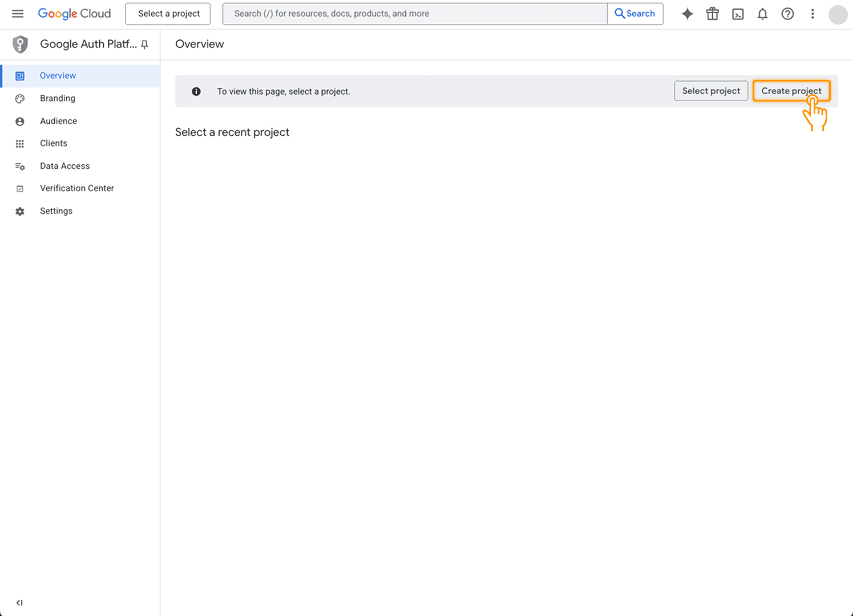Open the help question mark icon
The width and height of the screenshot is (853, 616).
[x=787, y=14]
